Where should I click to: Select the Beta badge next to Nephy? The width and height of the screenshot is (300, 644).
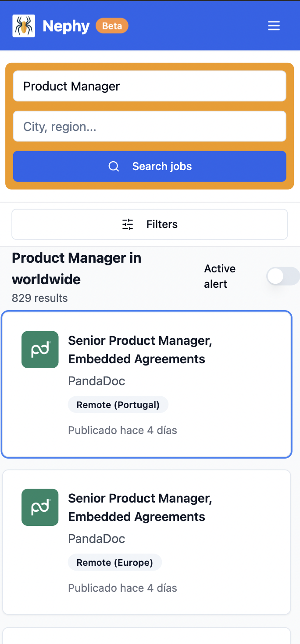pos(112,25)
